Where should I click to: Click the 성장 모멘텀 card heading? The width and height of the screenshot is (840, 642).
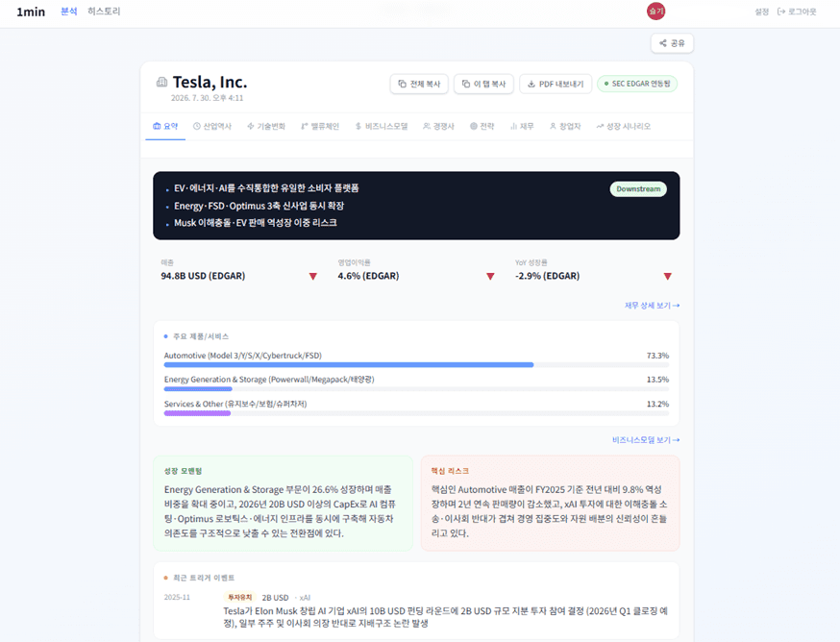click(184, 471)
